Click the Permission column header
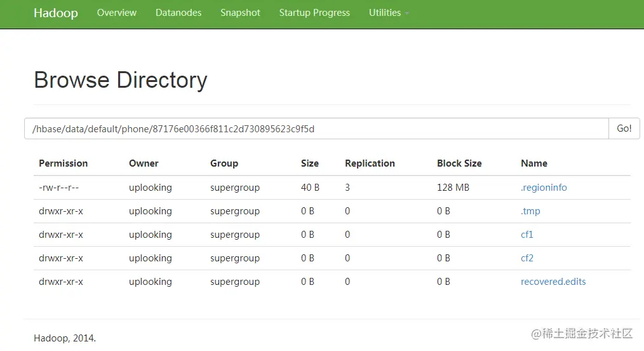 pos(64,163)
